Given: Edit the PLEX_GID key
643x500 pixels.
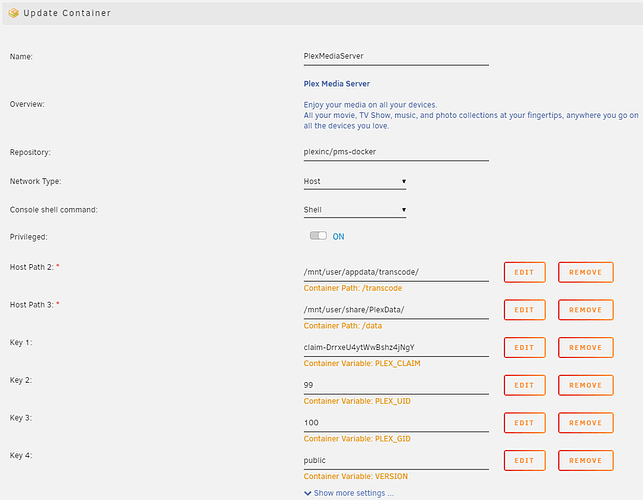Looking at the screenshot, I should [x=524, y=422].
